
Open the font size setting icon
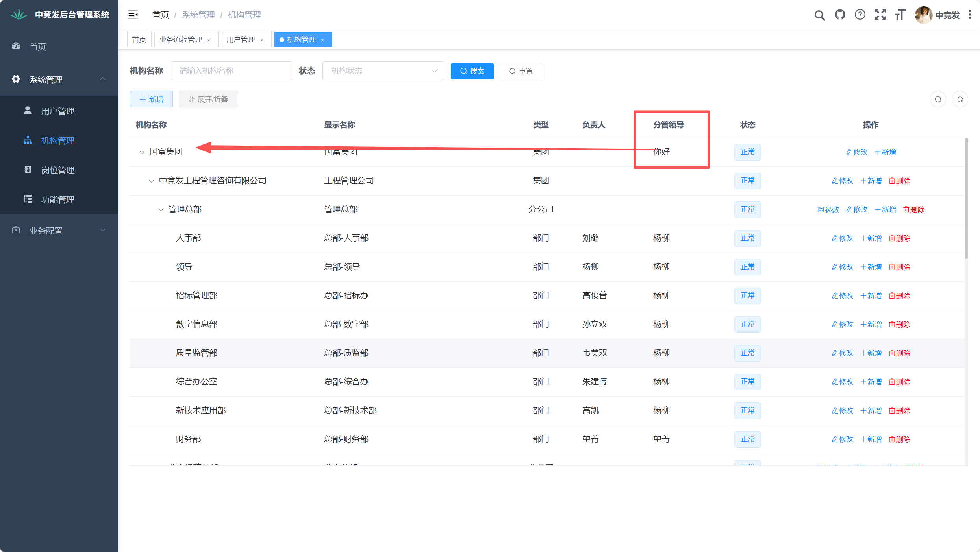900,15
